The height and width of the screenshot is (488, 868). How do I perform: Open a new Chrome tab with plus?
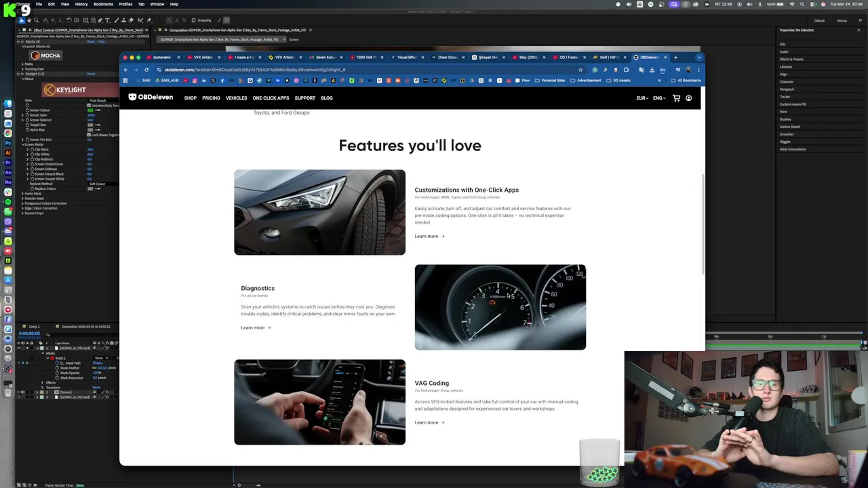(x=675, y=58)
